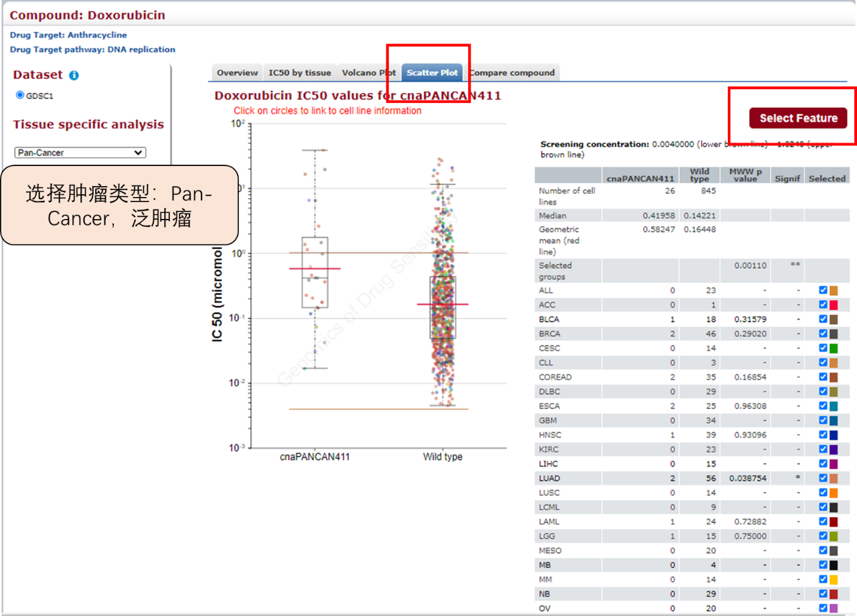Uncheck the BLCA row checkbox
Viewport: 857px width, 616px height.
pos(823,319)
